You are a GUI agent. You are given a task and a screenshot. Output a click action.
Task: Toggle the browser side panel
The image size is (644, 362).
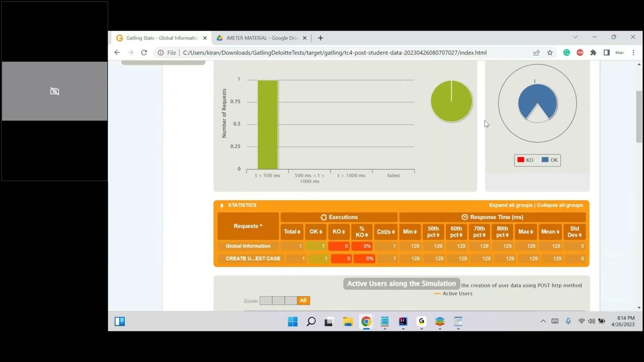pyautogui.click(x=606, y=52)
